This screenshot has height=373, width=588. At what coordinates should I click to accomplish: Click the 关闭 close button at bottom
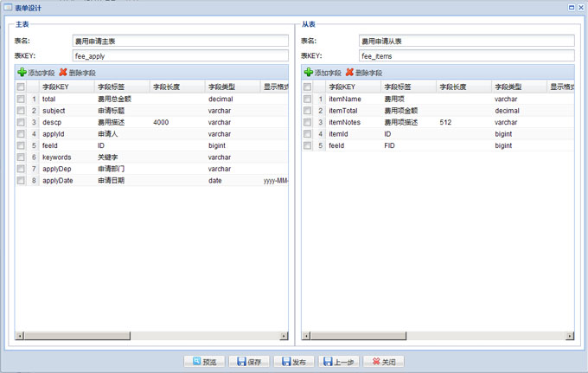[384, 362]
